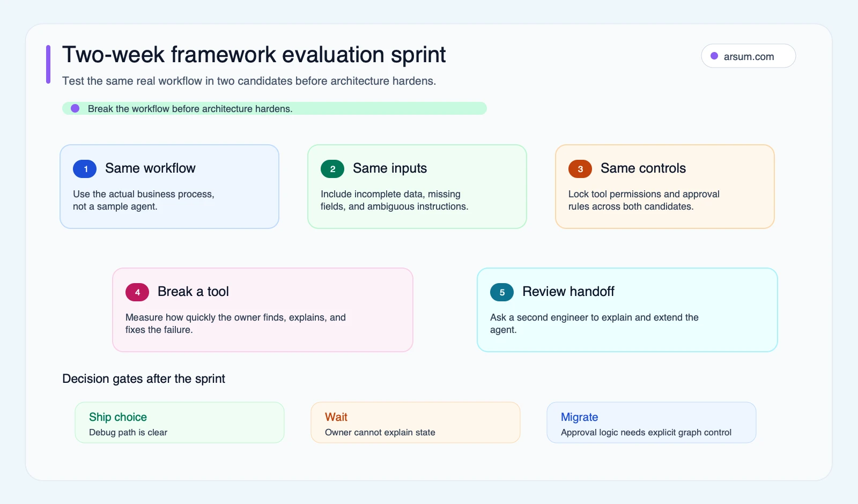Screen dimensions: 858x504
Task: Click the purple dot before Break the workflow
Action: (75, 108)
